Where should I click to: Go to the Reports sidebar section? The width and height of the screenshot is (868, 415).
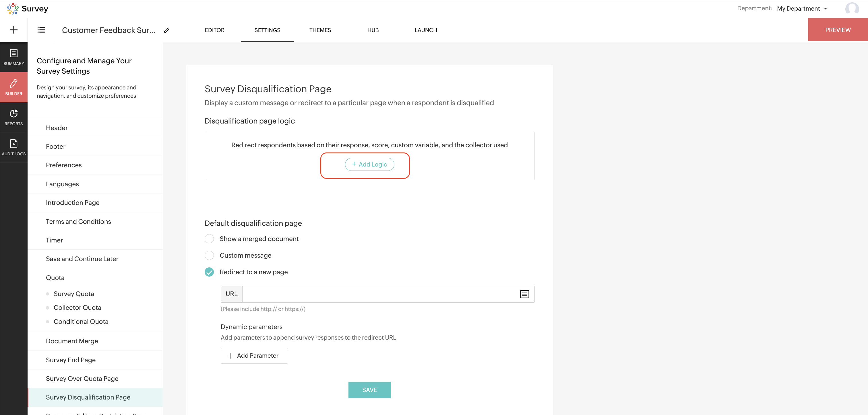pyautogui.click(x=14, y=117)
